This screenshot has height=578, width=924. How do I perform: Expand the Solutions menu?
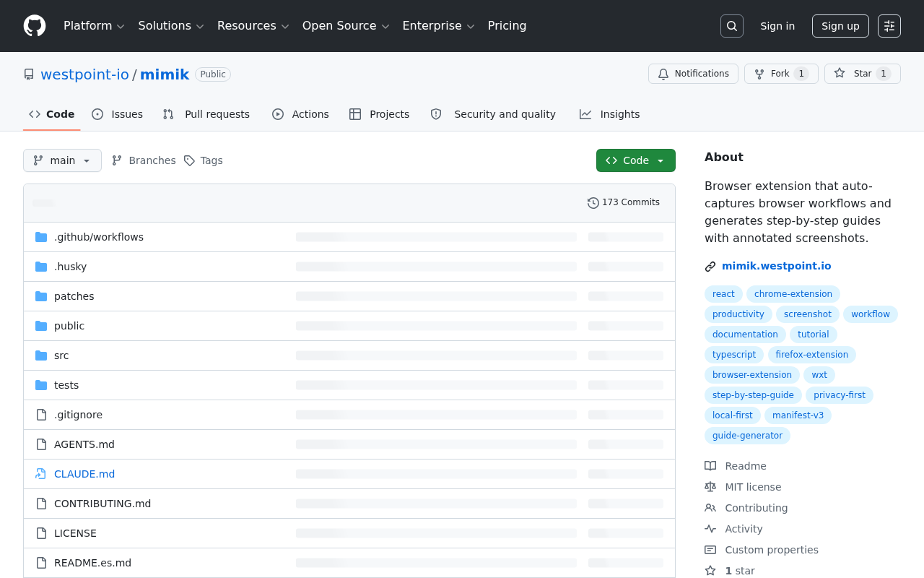coord(171,26)
